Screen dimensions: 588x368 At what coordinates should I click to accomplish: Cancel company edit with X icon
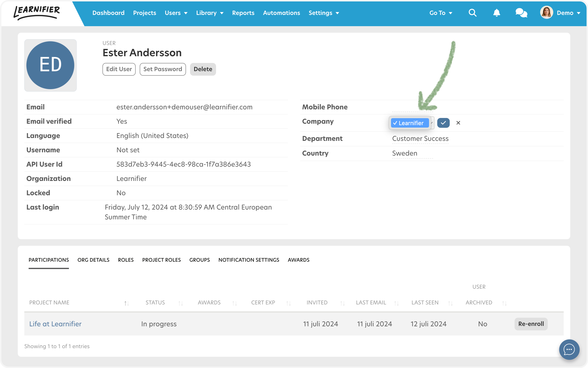[x=458, y=123]
